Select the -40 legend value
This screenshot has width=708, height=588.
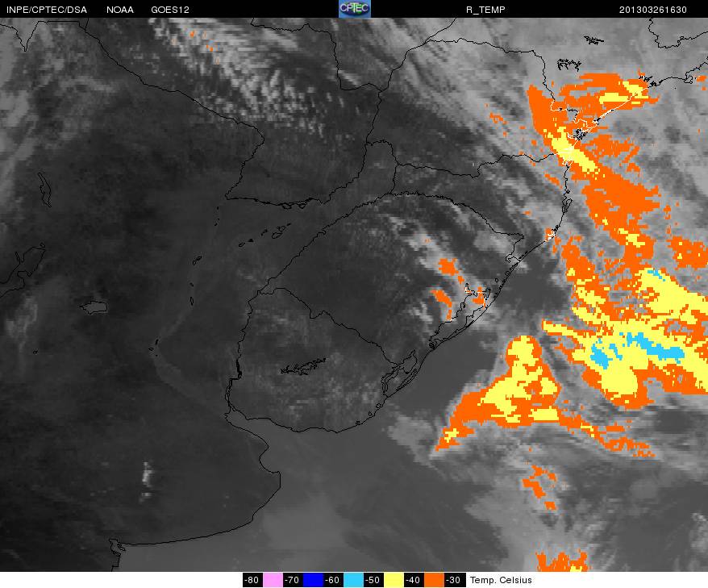pos(414,580)
